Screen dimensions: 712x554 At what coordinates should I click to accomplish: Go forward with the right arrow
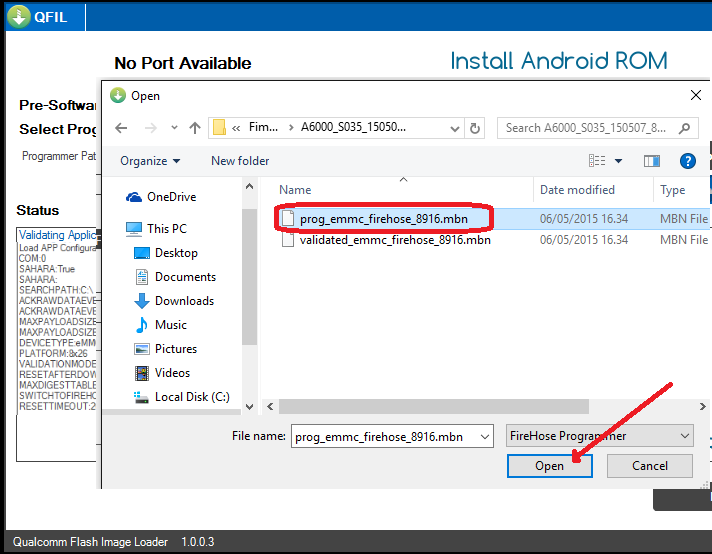pos(150,128)
